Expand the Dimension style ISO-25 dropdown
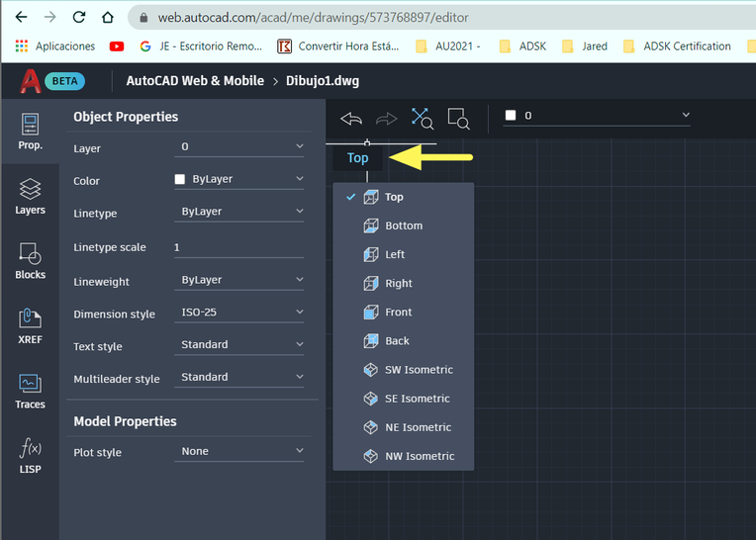 tap(239, 313)
